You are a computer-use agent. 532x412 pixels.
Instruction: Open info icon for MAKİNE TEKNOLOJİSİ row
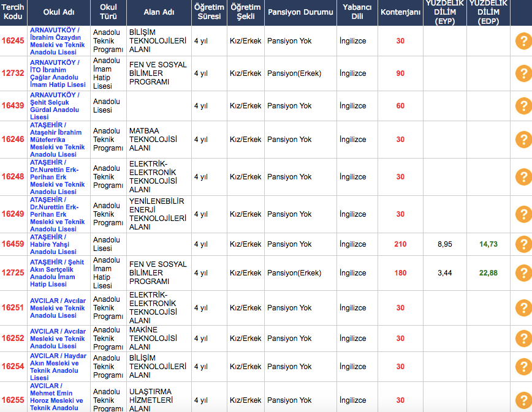[x=523, y=339]
